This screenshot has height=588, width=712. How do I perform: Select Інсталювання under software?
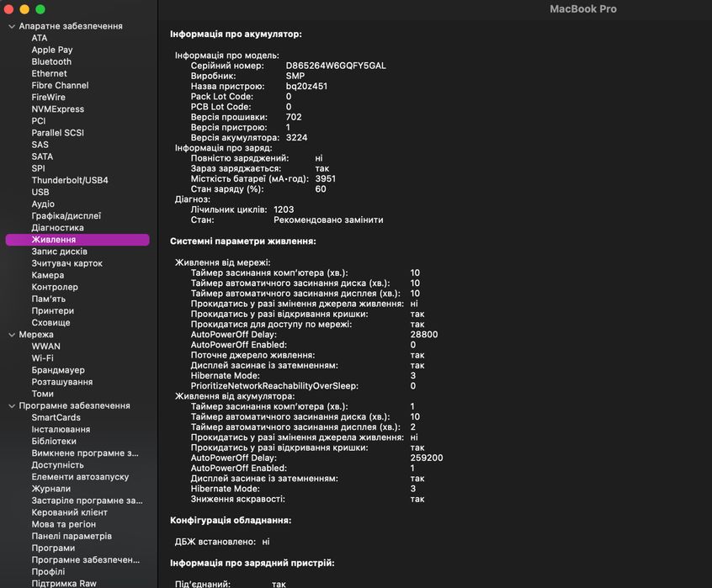point(61,429)
